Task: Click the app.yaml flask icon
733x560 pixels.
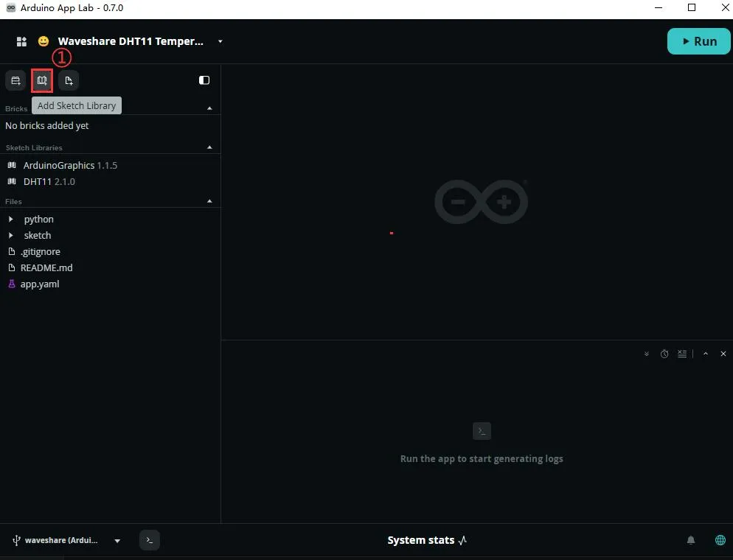Action: coord(12,284)
